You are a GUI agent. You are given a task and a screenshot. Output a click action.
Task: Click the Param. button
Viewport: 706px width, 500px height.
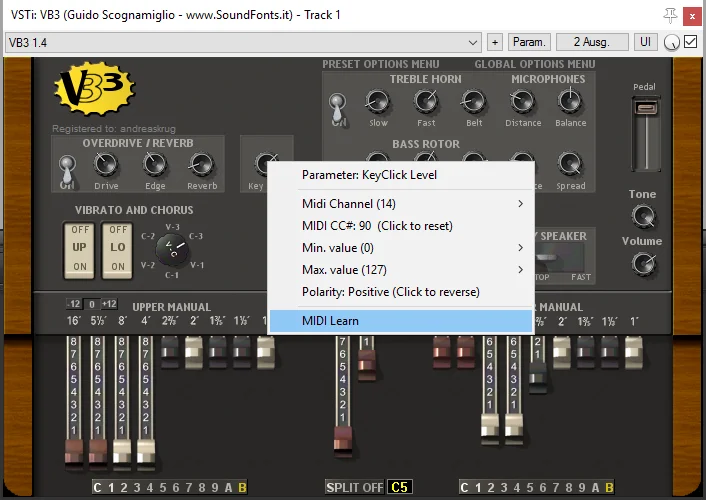pyautogui.click(x=529, y=42)
